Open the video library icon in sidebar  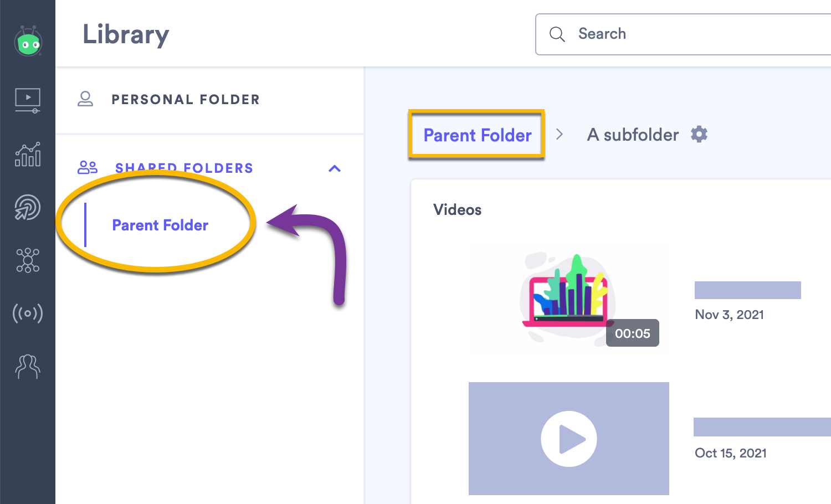click(27, 100)
